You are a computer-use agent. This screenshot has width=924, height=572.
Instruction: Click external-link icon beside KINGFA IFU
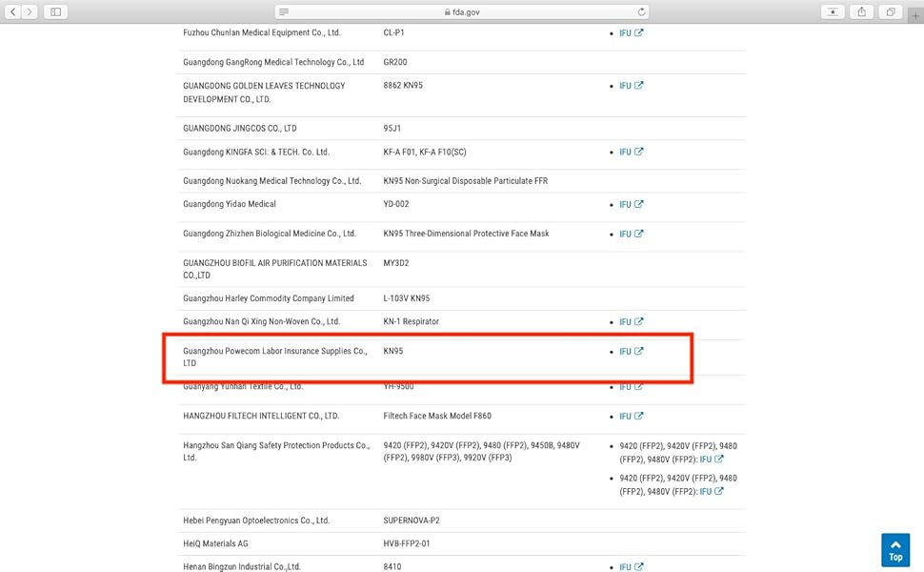639,152
